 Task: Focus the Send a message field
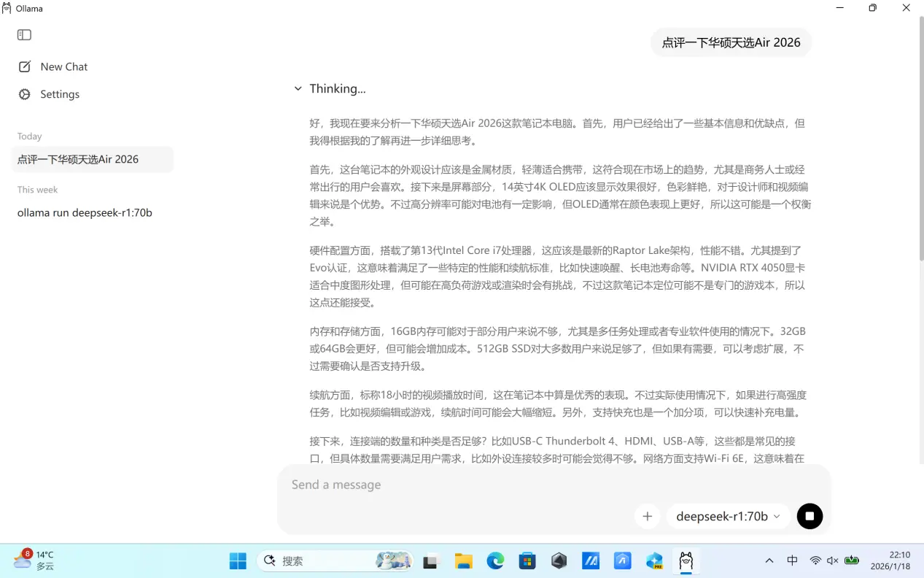pyautogui.click(x=554, y=485)
